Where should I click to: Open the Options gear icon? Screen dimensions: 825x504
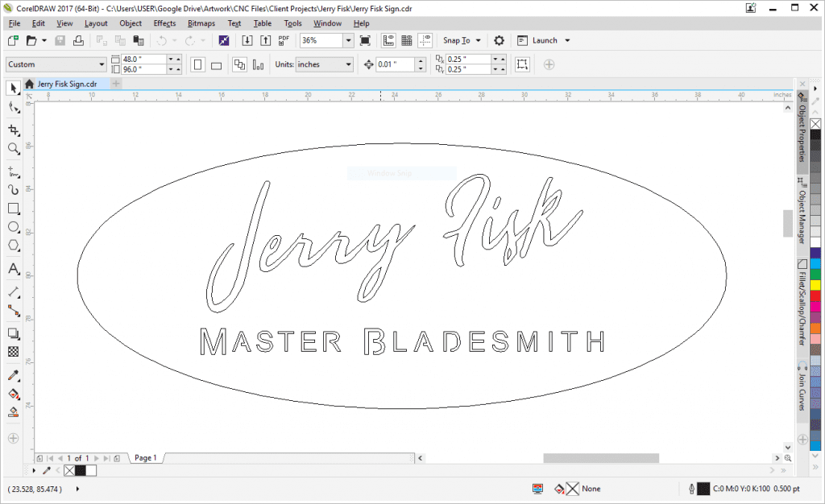[x=499, y=40]
